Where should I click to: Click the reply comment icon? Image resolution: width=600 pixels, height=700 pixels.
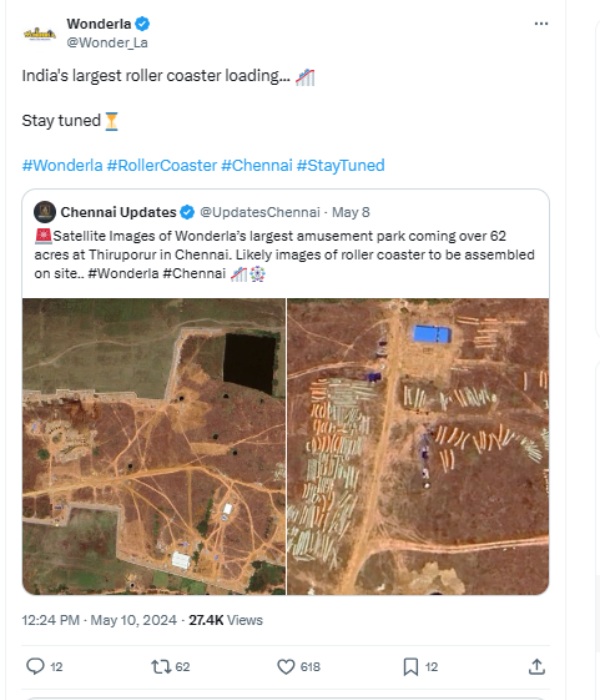click(35, 666)
